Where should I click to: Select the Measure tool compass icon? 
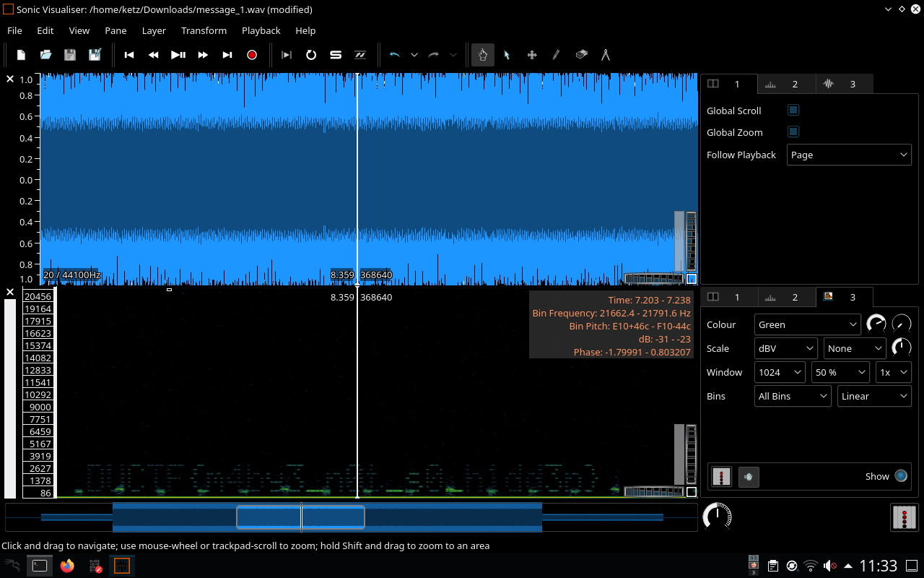(606, 55)
